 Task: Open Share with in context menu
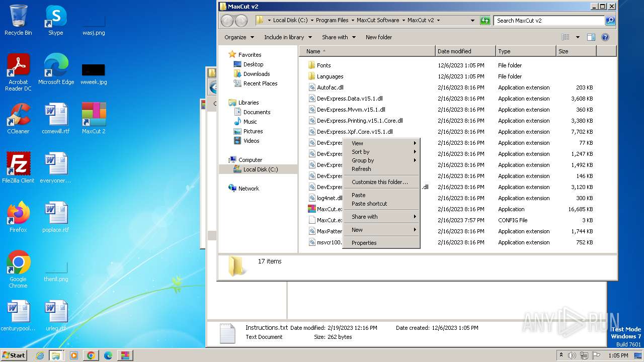tap(381, 217)
